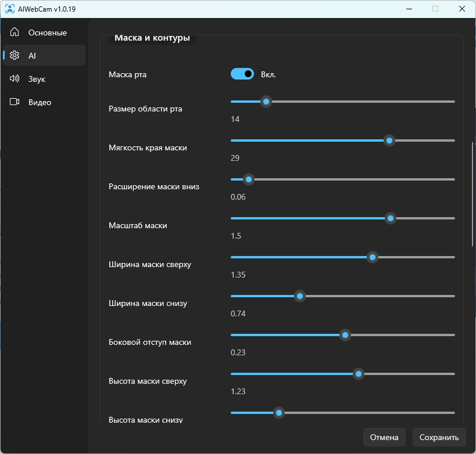Click the Размер области рта label
Screen dimensions: 476x454
coord(145,109)
